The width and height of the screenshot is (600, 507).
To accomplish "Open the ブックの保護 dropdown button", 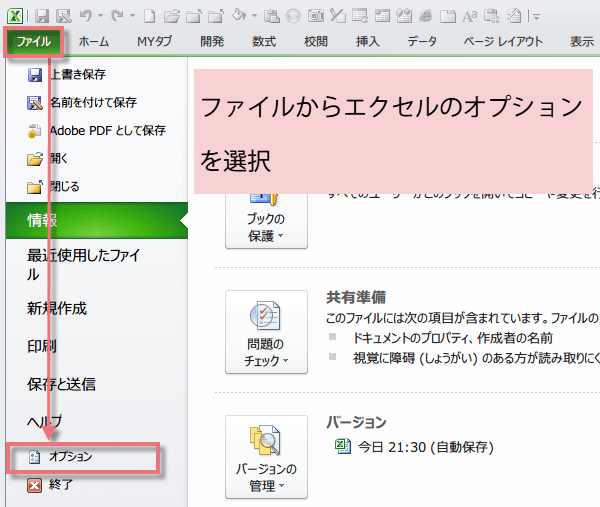I will pyautogui.click(x=266, y=219).
